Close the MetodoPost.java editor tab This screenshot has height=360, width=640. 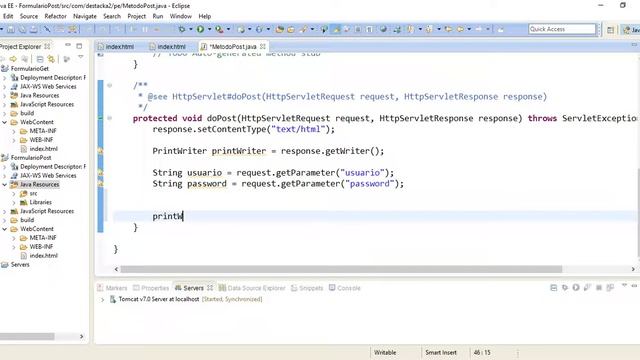263,46
